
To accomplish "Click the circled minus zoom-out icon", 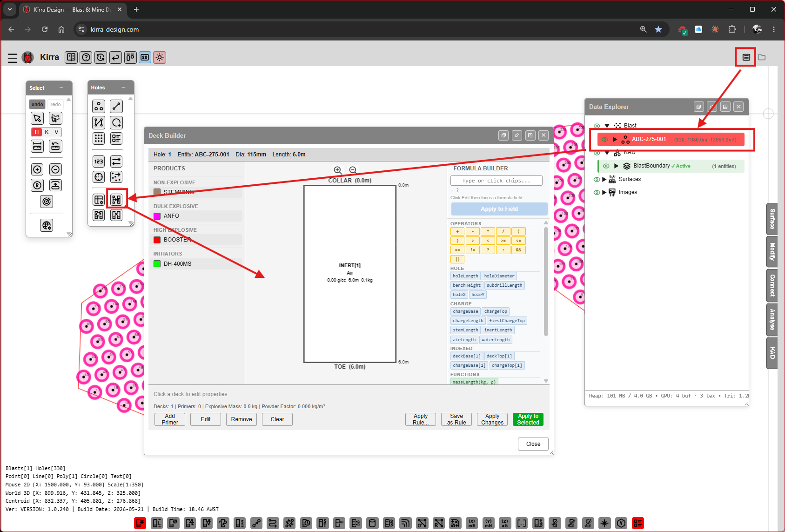I will 55,169.
